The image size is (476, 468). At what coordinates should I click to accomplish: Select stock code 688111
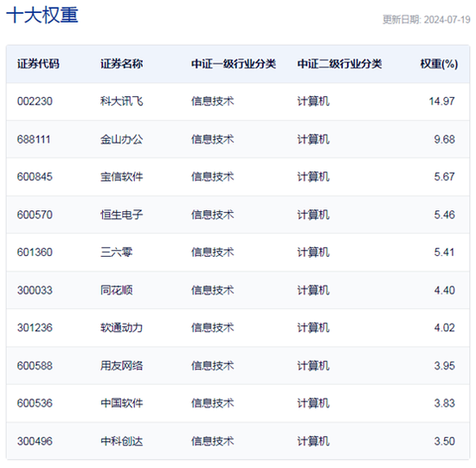click(x=34, y=139)
